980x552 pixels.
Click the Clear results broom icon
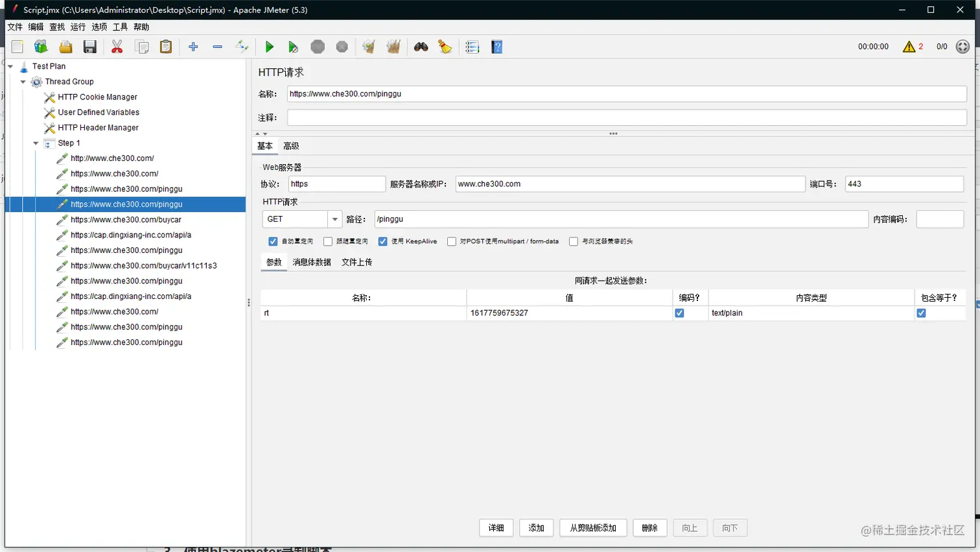point(369,47)
